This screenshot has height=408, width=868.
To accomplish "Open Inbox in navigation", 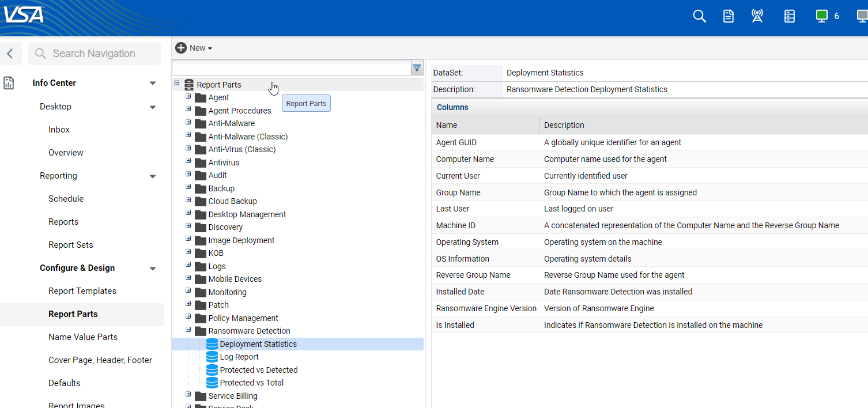I will pos(59,130).
